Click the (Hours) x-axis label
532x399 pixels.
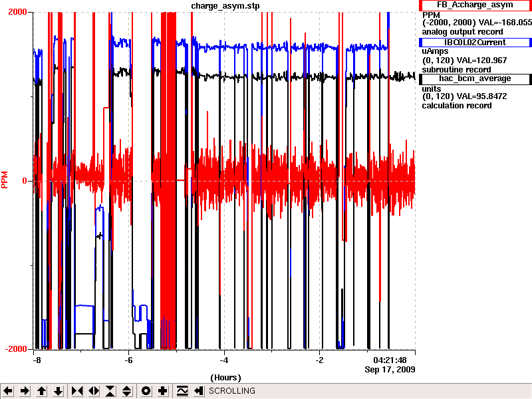(225, 378)
